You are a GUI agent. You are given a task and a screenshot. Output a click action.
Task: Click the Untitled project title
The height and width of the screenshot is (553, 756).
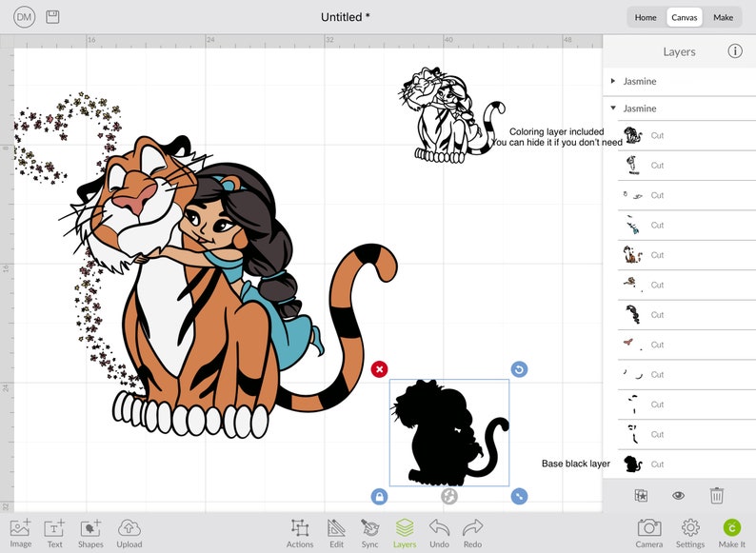point(346,17)
